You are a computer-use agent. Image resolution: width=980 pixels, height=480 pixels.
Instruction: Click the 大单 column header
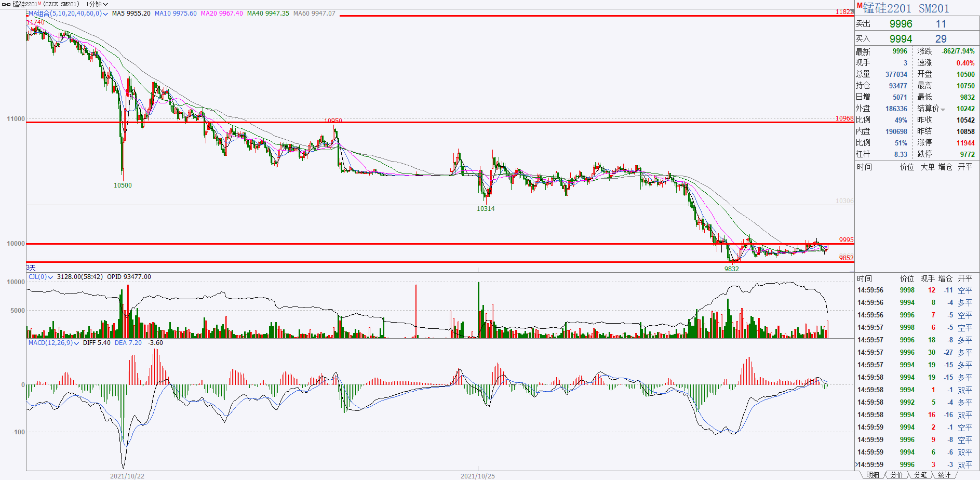pyautogui.click(x=928, y=167)
